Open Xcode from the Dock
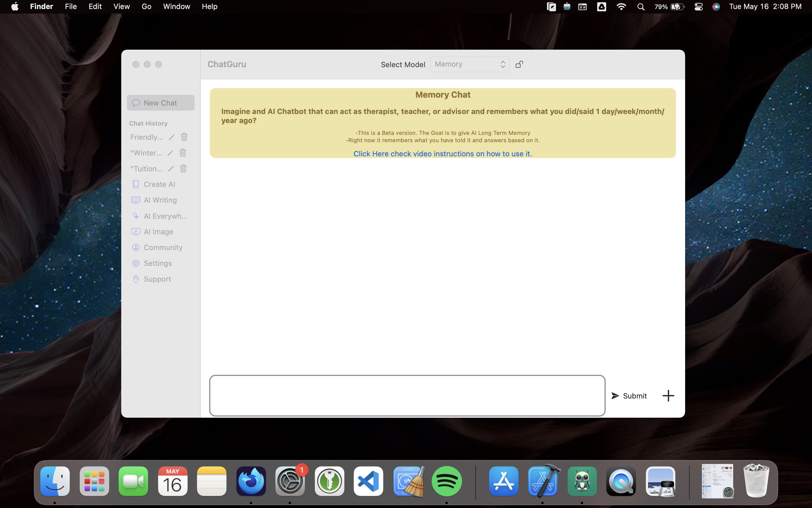Viewport: 812px width, 508px height. [543, 481]
